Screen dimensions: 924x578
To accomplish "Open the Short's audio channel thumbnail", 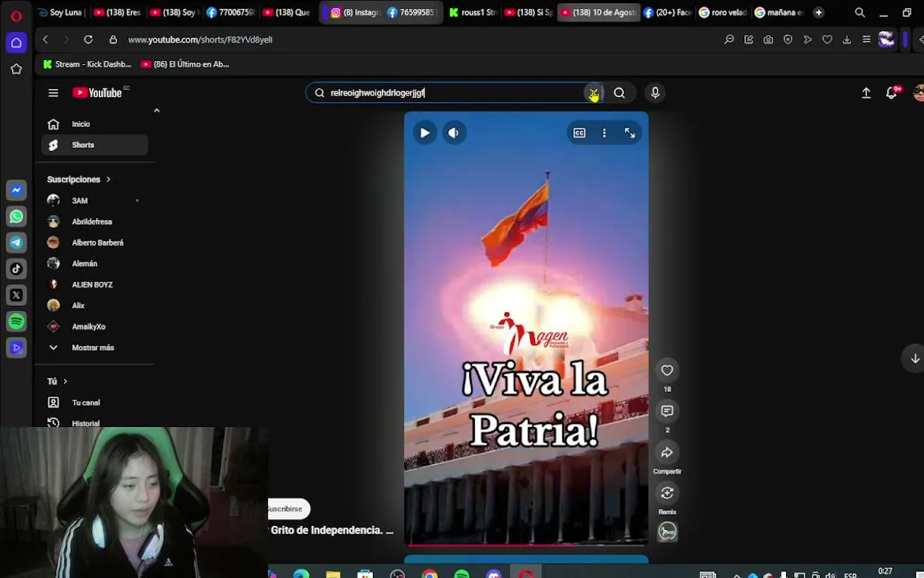I will pyautogui.click(x=667, y=531).
